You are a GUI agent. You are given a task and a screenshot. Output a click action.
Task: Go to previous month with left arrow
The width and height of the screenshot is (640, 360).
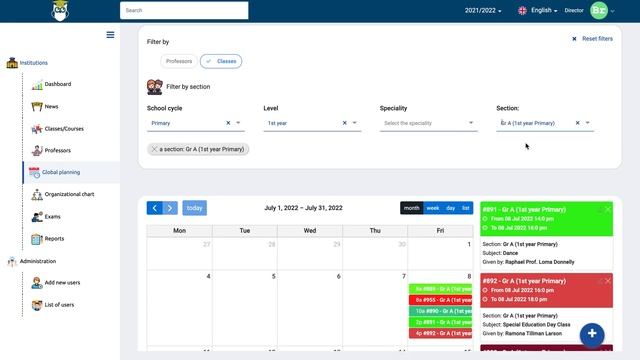pos(155,208)
